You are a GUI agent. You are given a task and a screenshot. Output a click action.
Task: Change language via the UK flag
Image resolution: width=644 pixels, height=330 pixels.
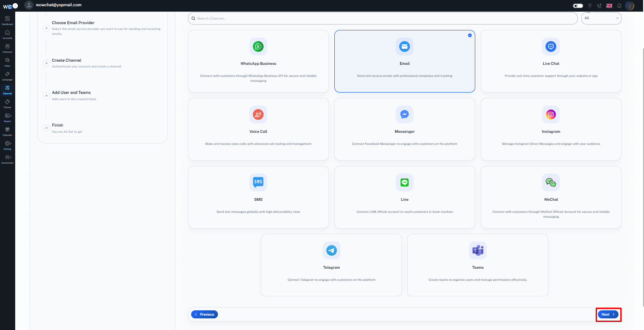point(609,6)
